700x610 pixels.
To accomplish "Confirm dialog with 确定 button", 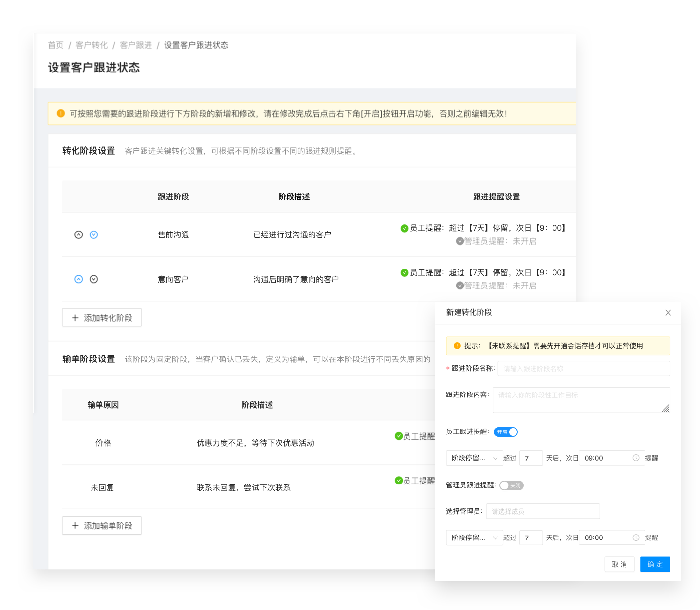I will click(655, 564).
